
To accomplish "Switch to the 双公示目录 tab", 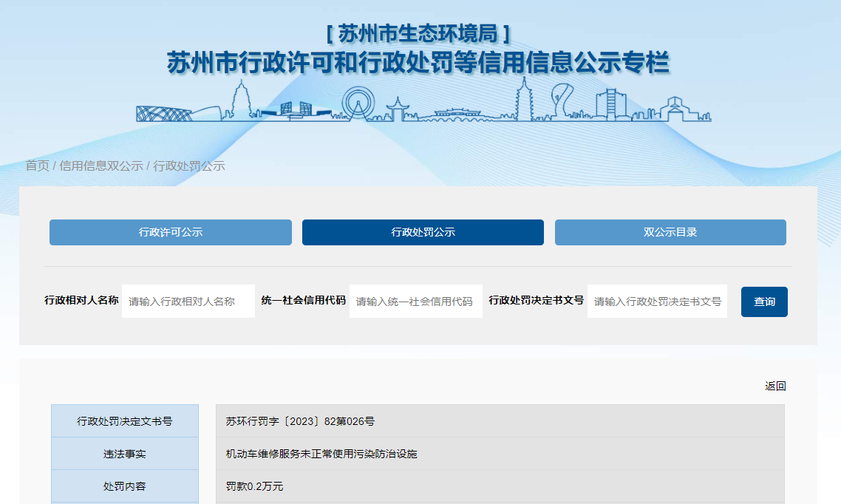I will [670, 232].
